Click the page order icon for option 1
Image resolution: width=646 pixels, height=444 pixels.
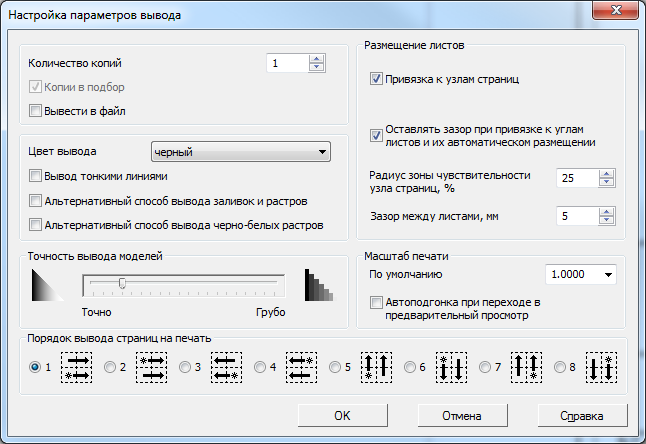[x=77, y=367]
